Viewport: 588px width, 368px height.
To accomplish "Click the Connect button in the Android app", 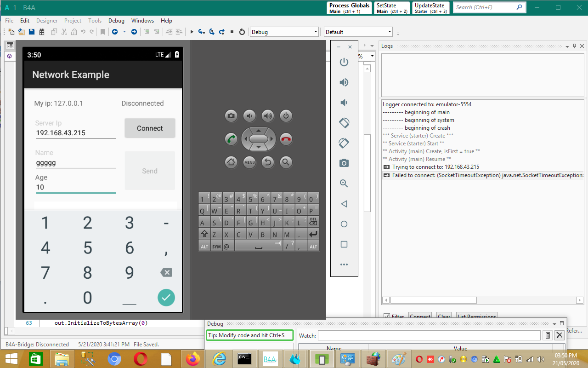I will 150,128.
